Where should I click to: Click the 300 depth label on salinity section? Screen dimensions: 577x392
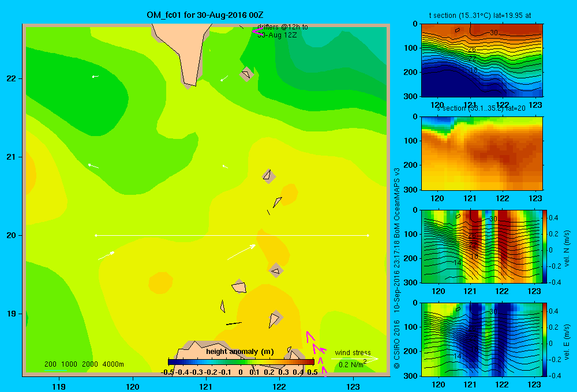pyautogui.click(x=411, y=190)
